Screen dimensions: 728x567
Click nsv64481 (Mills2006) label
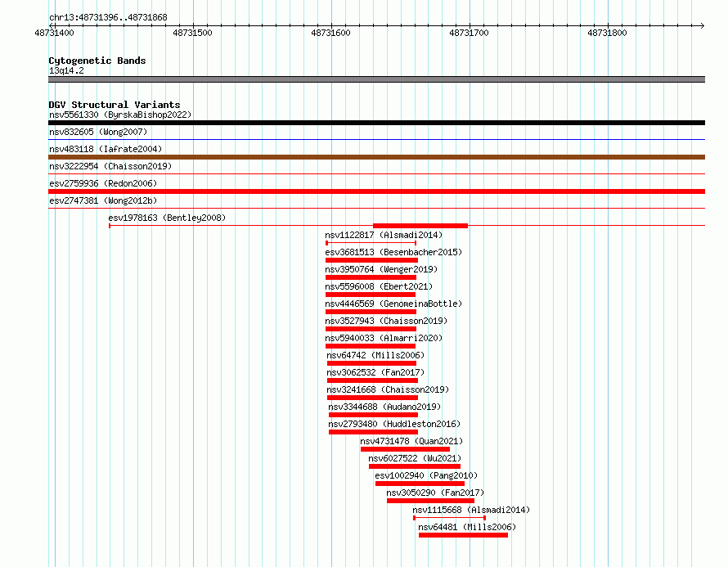tap(466, 527)
